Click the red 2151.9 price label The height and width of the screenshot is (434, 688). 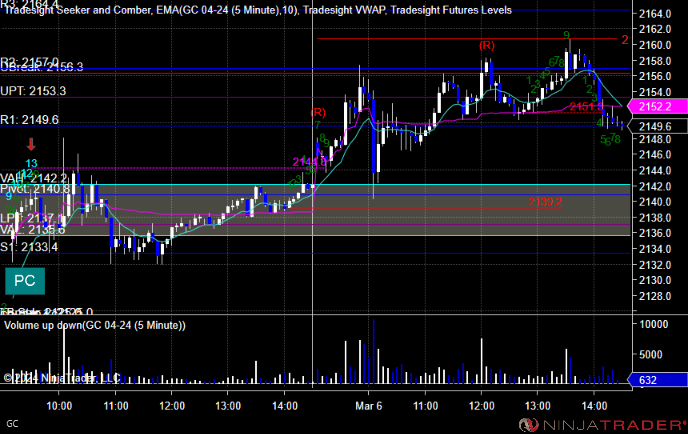586,107
